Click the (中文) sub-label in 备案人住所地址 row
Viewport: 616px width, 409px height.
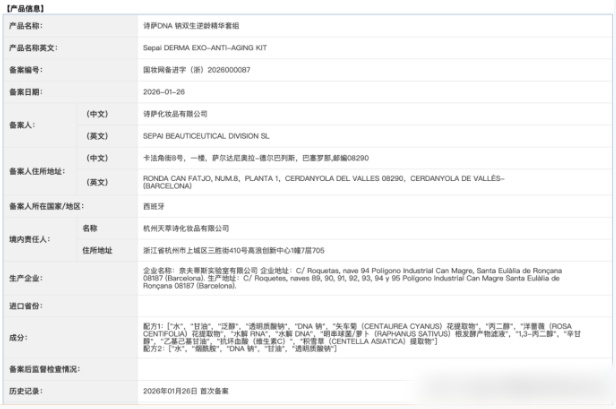pos(97,158)
